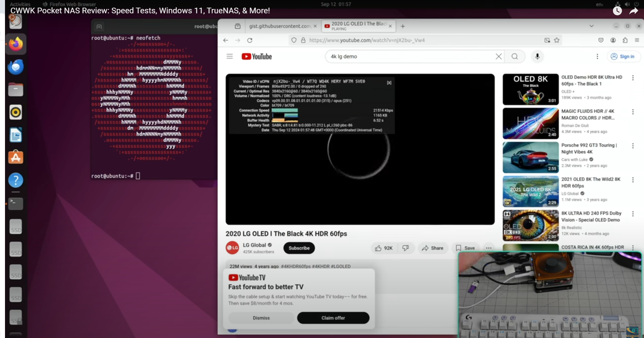Open options menu for 8K ULTRA HD 240 FPS video
Screen dimensions: 644x338
tap(633, 214)
